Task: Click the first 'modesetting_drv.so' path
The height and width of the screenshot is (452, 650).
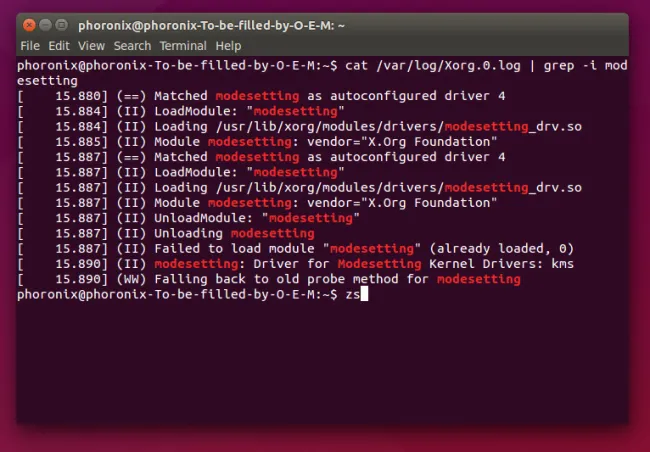Action: click(513, 126)
